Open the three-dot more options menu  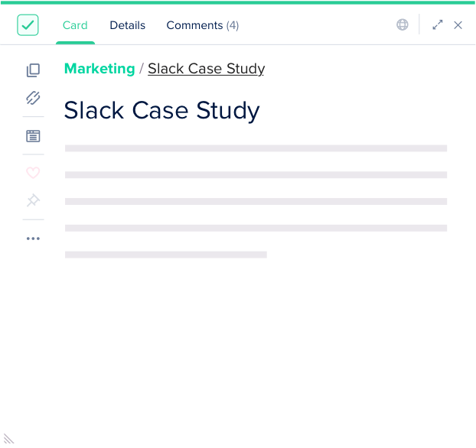point(33,239)
